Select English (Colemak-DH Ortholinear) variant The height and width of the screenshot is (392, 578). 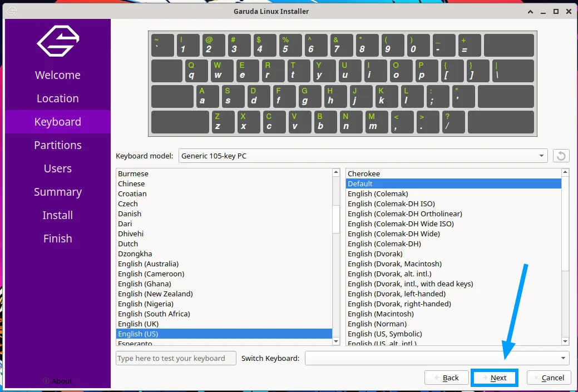(453, 214)
